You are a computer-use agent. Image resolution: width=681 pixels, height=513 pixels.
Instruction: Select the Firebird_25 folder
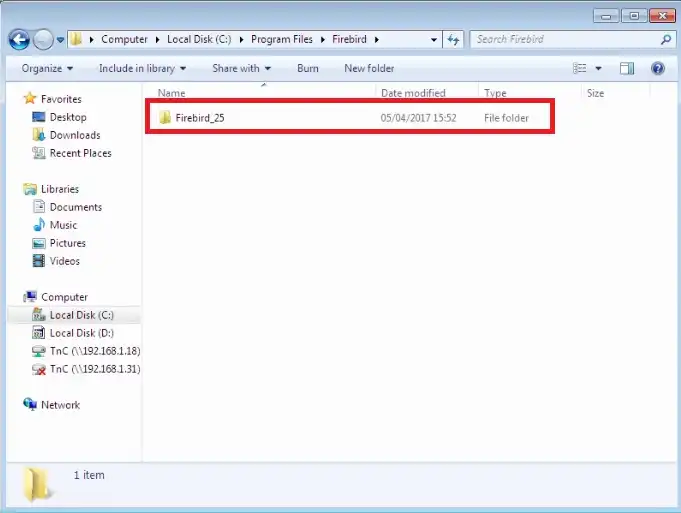point(200,118)
